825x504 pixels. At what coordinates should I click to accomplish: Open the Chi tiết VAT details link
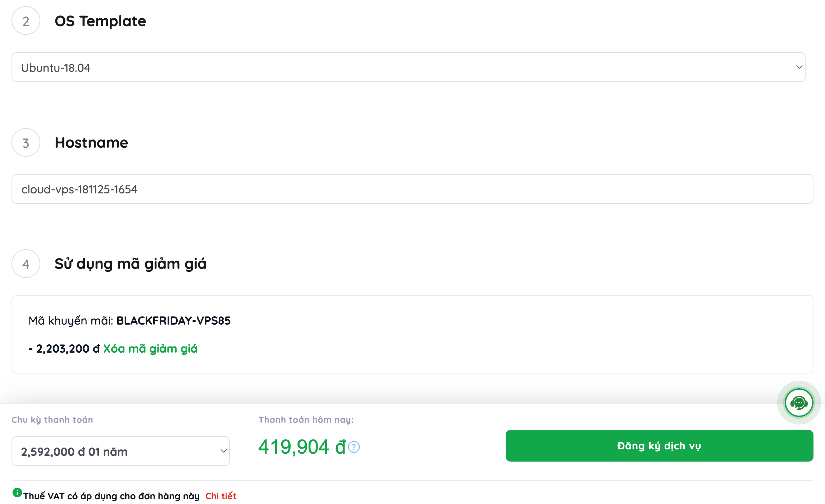pyautogui.click(x=220, y=496)
